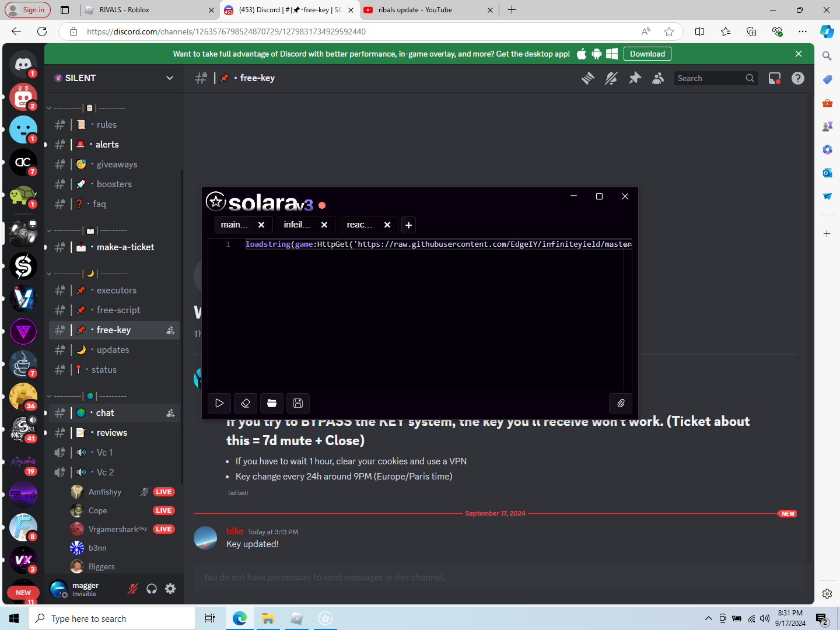Open the status channel
The height and width of the screenshot is (630, 840).
coord(114,370)
